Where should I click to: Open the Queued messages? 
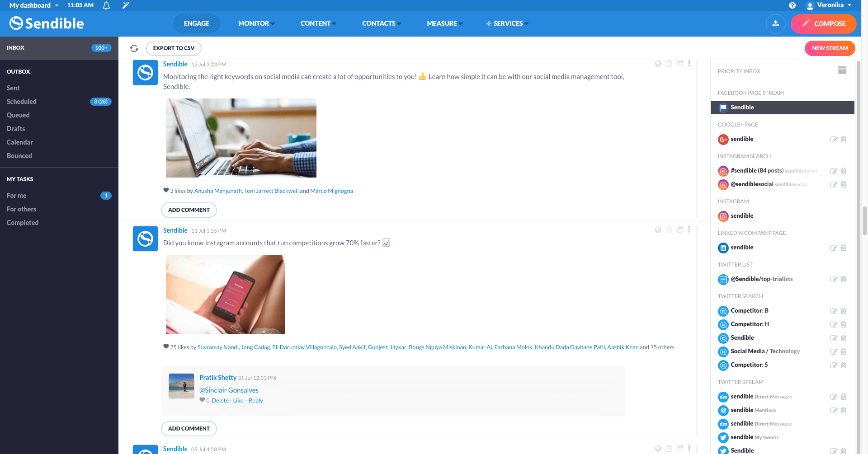pos(18,115)
